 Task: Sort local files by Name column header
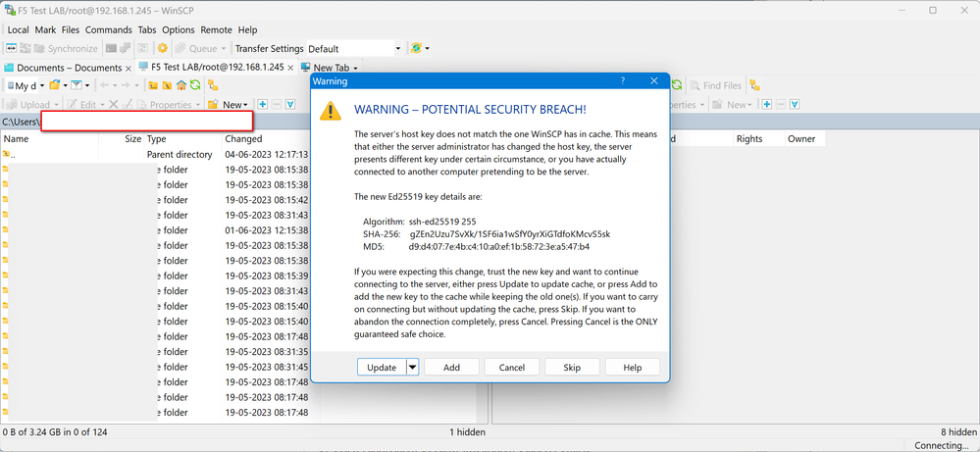pyautogui.click(x=50, y=138)
